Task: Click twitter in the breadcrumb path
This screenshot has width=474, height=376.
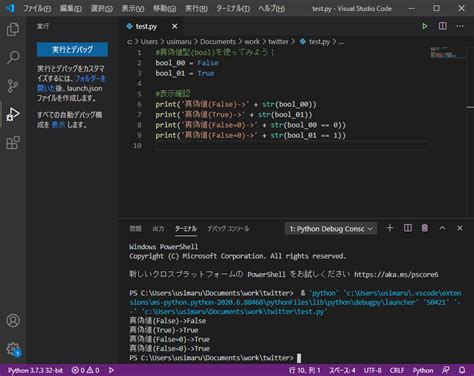Action: [x=278, y=42]
